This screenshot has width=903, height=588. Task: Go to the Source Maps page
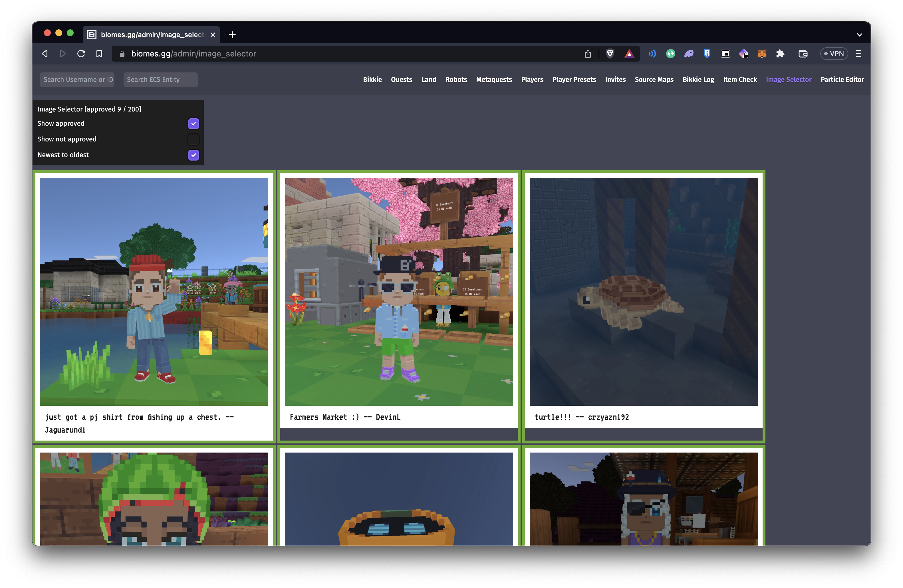pos(654,79)
